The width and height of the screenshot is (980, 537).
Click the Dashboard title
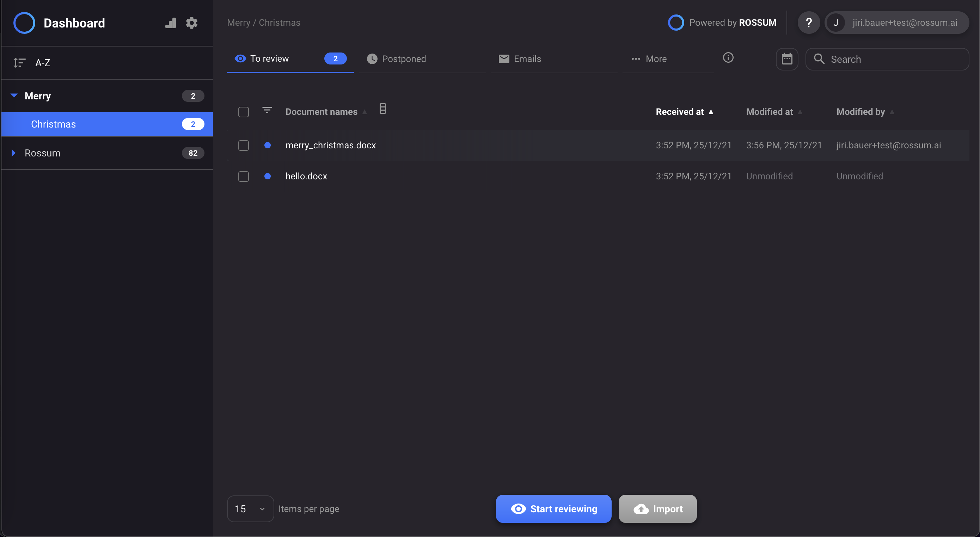click(74, 23)
